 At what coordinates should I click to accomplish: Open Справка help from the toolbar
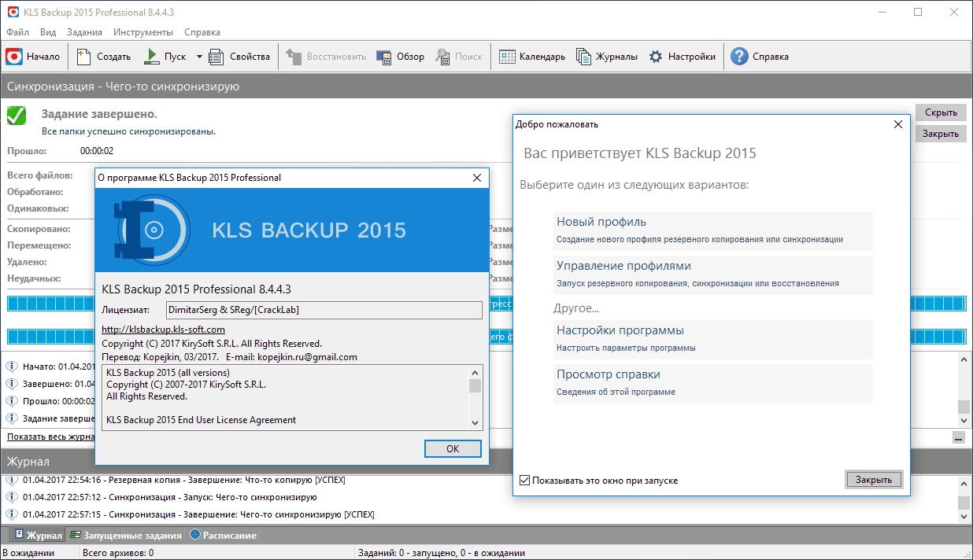760,57
